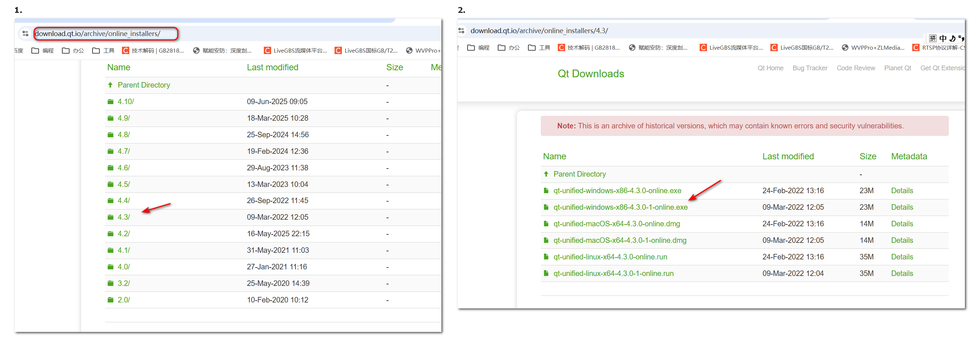Image resolution: width=980 pixels, height=347 pixels.
Task: Download qt-unified-windows-x86-4.3.0-1-online.exe
Action: pos(620,207)
